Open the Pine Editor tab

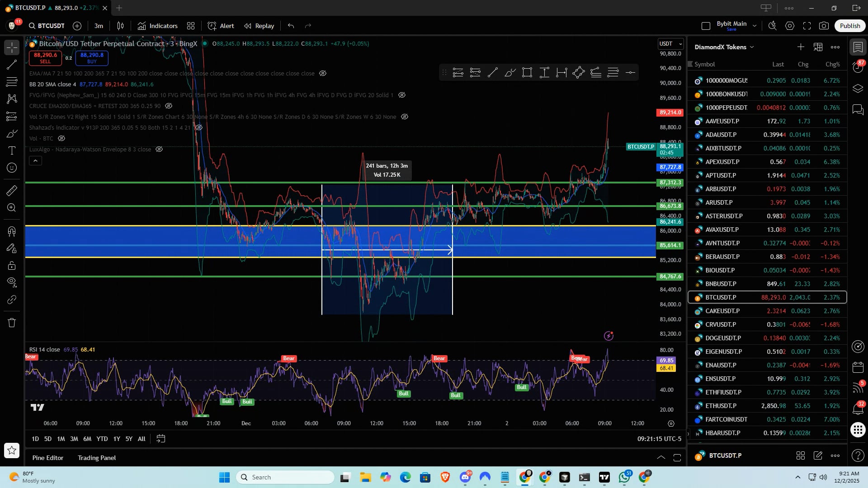pyautogui.click(x=48, y=458)
